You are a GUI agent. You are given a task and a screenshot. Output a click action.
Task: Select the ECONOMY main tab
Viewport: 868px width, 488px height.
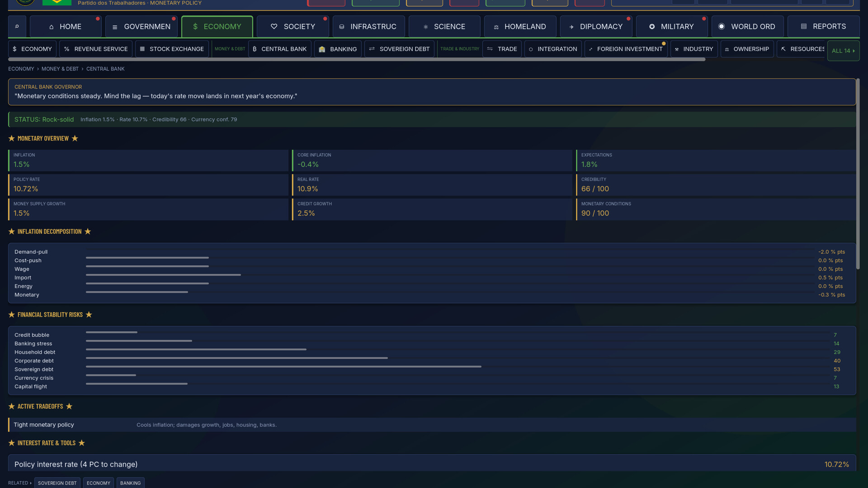pyautogui.click(x=217, y=27)
